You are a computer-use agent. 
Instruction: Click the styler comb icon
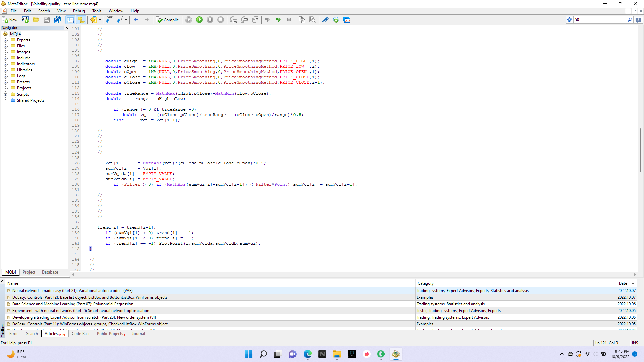(325, 20)
